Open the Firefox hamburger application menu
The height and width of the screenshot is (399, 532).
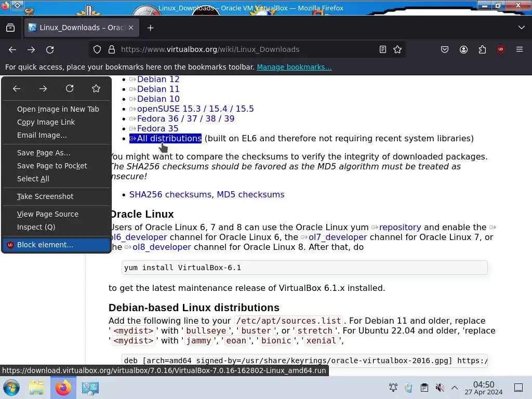pos(520,49)
